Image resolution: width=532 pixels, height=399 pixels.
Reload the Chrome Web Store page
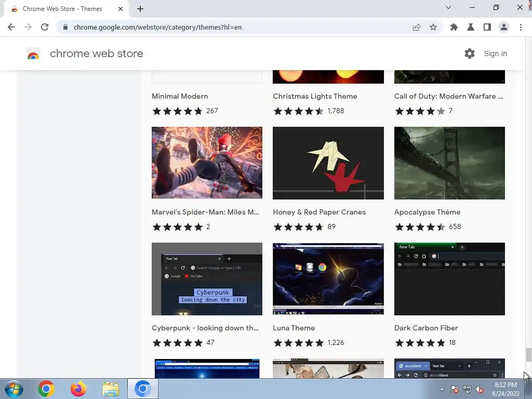[x=45, y=27]
